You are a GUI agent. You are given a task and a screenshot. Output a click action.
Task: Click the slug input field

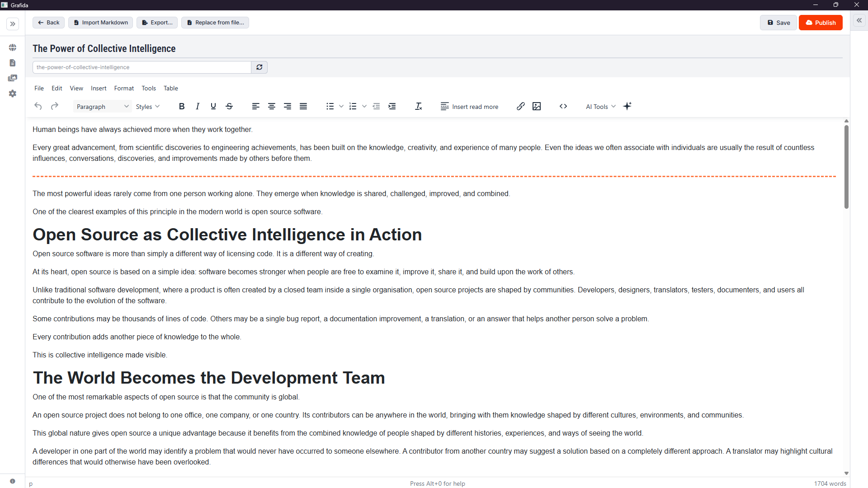[142, 67]
